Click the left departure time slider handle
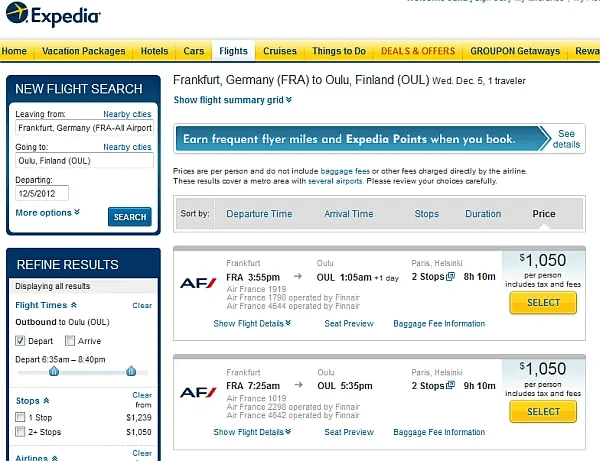 click(x=54, y=371)
